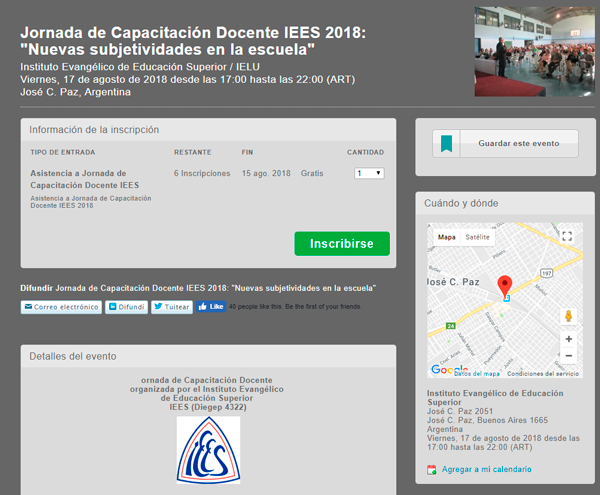Zoom in on the map
Image resolution: width=600 pixels, height=495 pixels.
(x=569, y=339)
